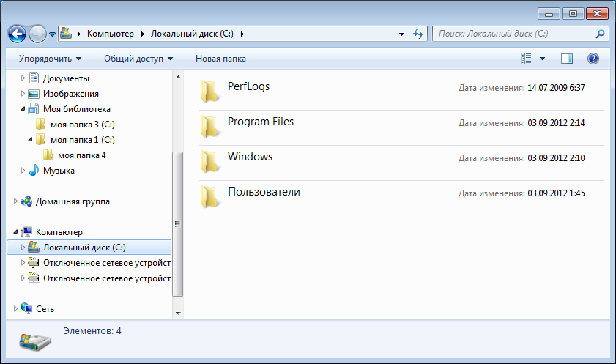Expand arrow after Локальный диск (C:) breadcrumb
The width and height of the screenshot is (616, 364).
pyautogui.click(x=242, y=34)
